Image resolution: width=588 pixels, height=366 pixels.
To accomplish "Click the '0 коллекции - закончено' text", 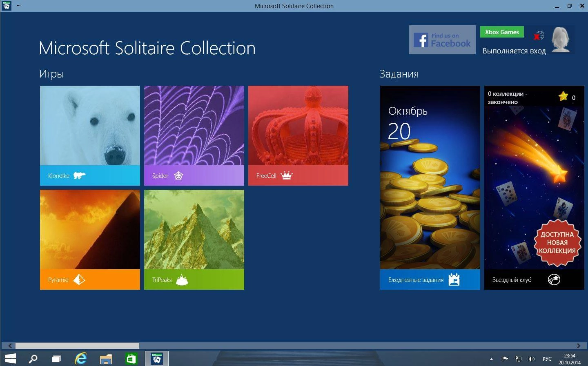I will (x=508, y=98).
